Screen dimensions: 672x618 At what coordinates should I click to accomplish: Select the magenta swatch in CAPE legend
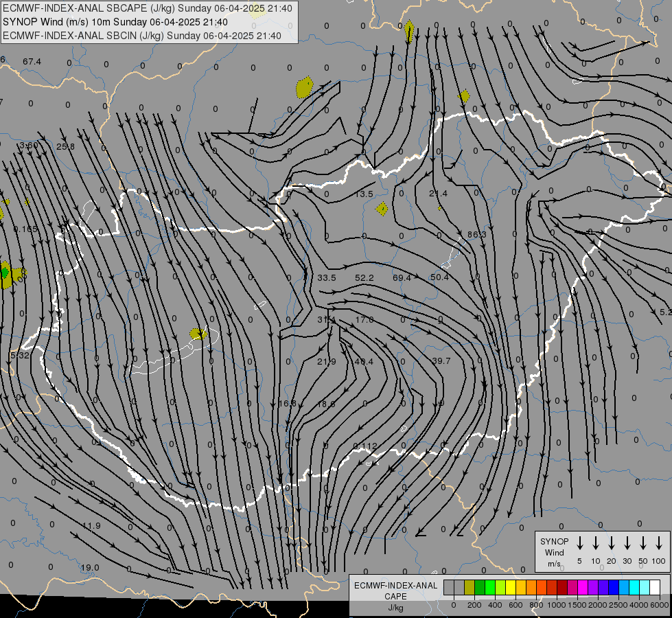click(x=583, y=588)
